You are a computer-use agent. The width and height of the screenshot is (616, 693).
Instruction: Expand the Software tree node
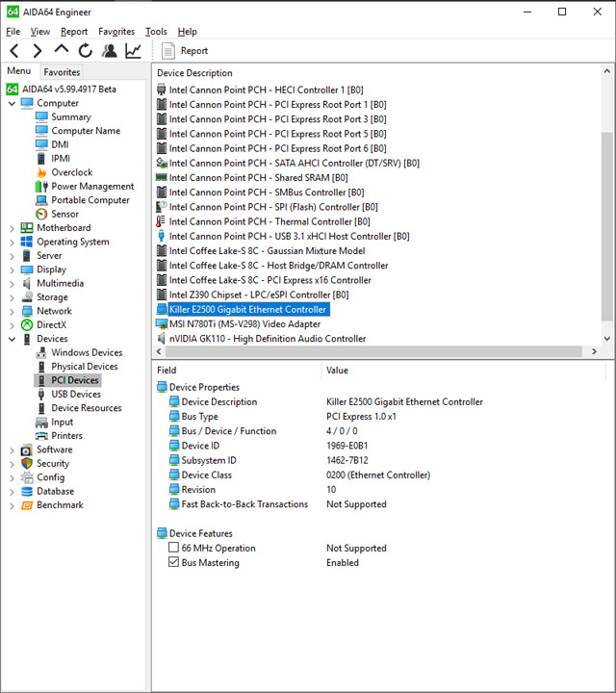point(12,449)
